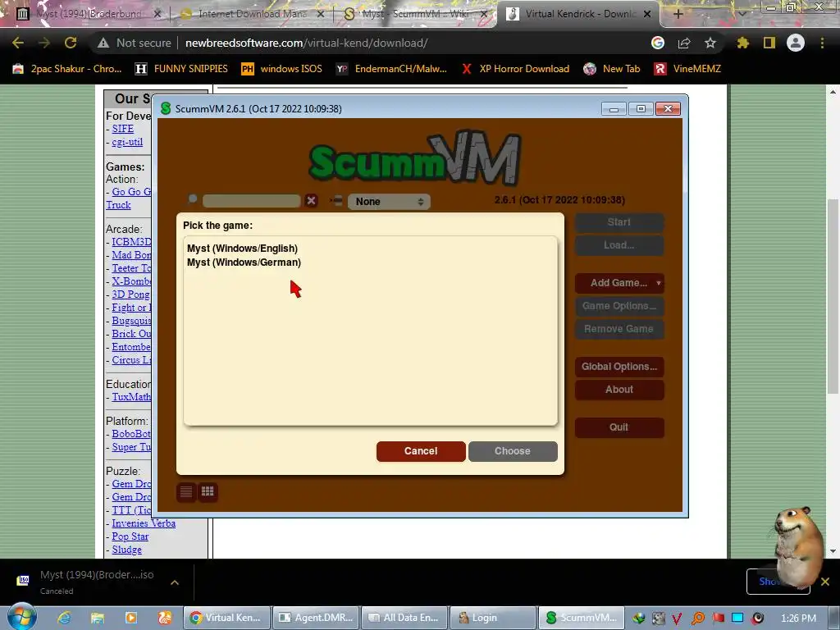840x630 pixels.
Task: Switch ScummVM launcher to grid view
Action: (208, 491)
